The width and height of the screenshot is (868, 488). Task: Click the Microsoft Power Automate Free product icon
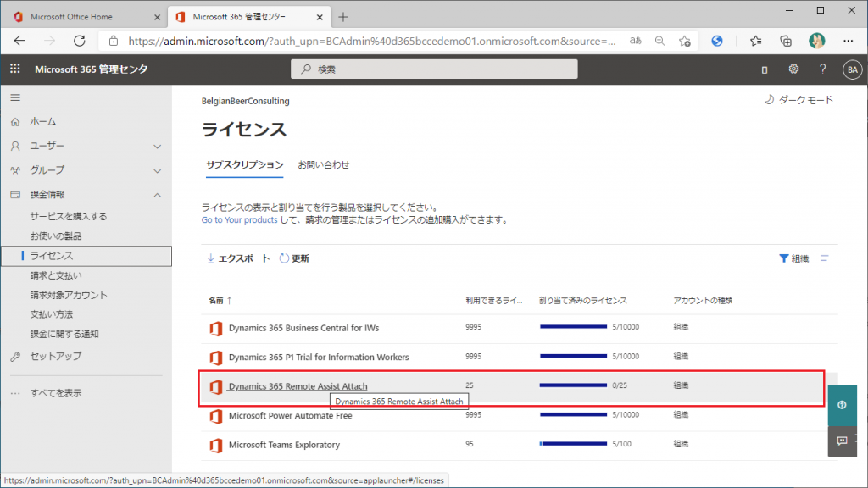click(216, 415)
